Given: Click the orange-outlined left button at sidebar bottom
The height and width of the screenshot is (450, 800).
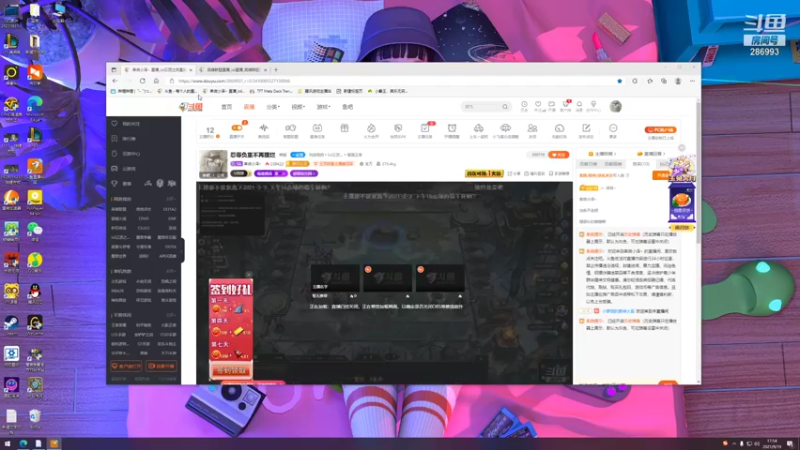Looking at the screenshot, I should (126, 366).
